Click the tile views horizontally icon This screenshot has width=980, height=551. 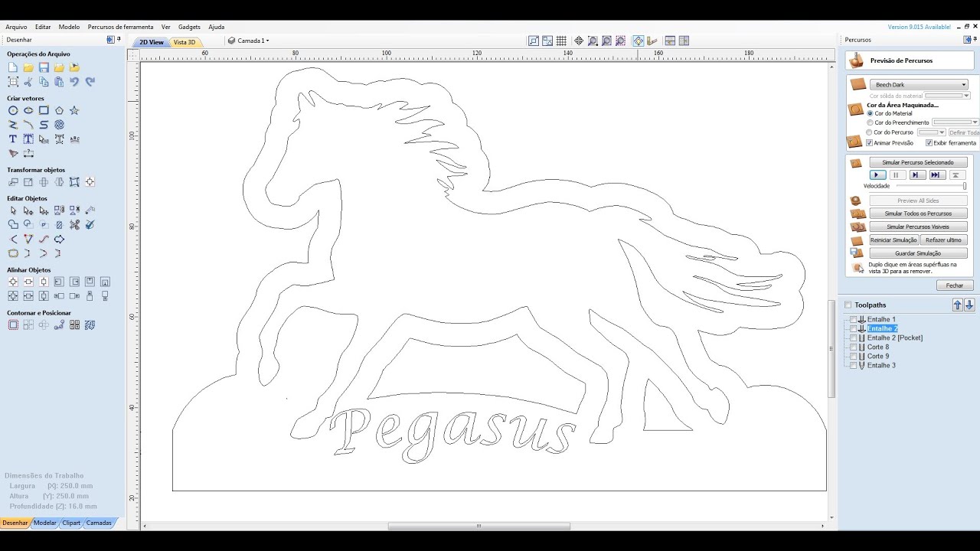[670, 41]
